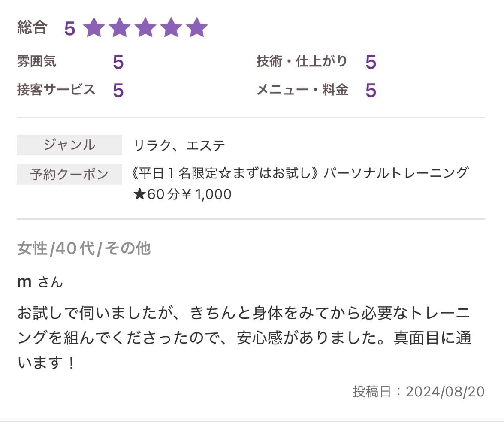This screenshot has width=504, height=423.
Task: Click the ジャンル label tag
Action: coord(69,145)
